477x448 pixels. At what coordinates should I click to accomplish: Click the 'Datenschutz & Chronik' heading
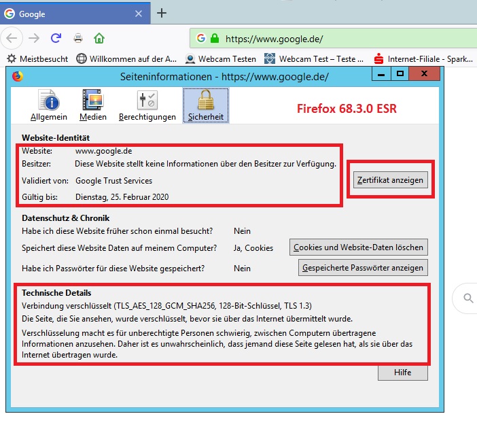pyautogui.click(x=66, y=218)
